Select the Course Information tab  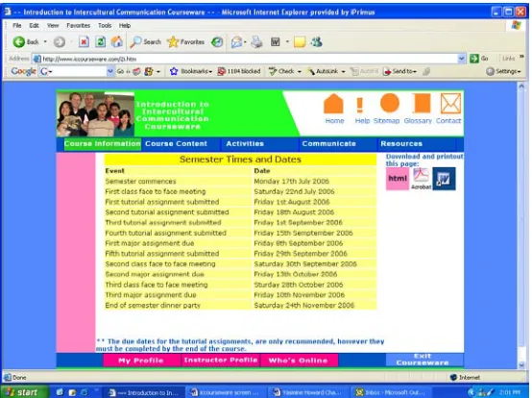103,143
